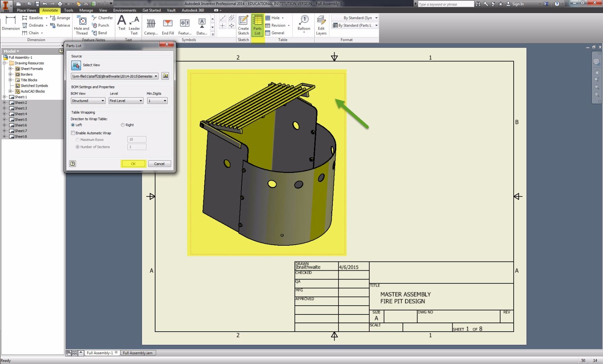Viewport: 603px width, 364px height.
Task: Expand the Sheet:2 tree node
Action: (x=4, y=102)
